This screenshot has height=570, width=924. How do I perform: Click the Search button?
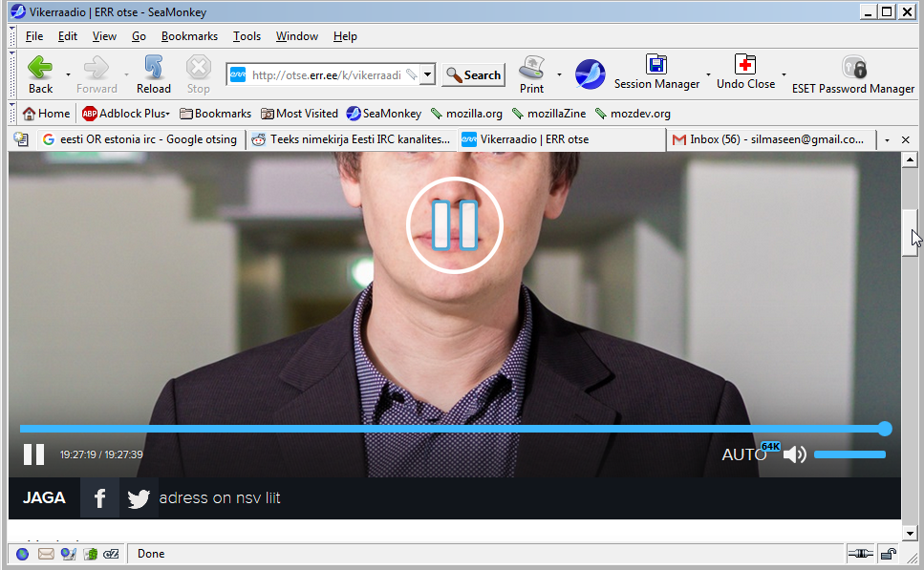pos(473,74)
